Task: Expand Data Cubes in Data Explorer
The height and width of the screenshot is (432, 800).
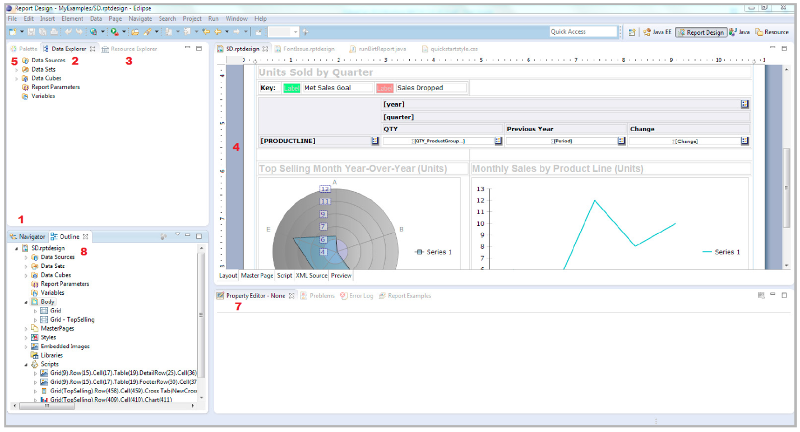Action: (17, 79)
